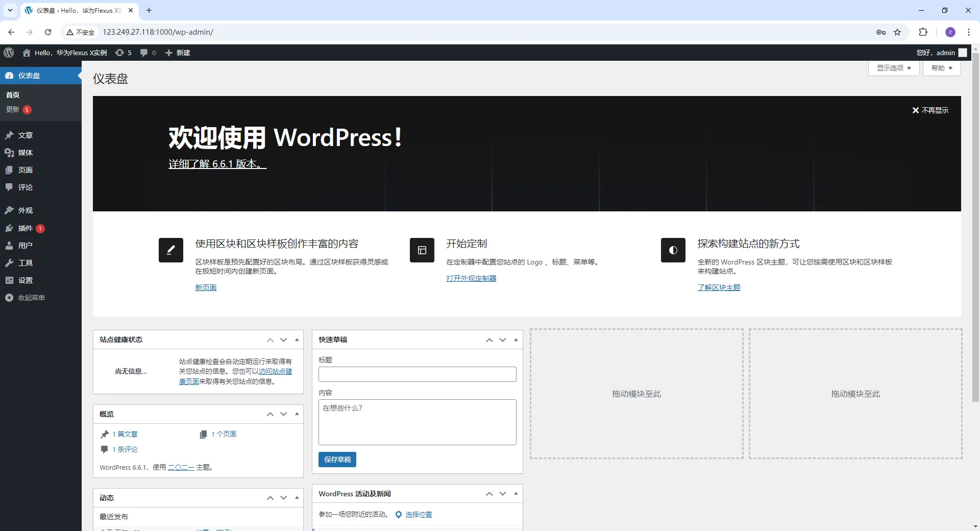
Task: Open the 文章 menu label
Action: coord(26,135)
